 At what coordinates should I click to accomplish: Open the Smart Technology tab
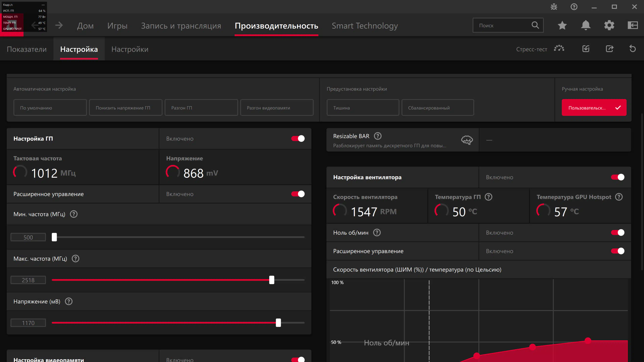365,26
